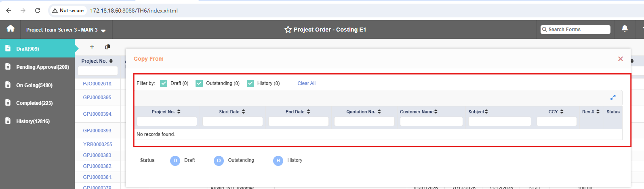Sort background list by Project No.
This screenshot has height=189, width=644.
pos(111,61)
